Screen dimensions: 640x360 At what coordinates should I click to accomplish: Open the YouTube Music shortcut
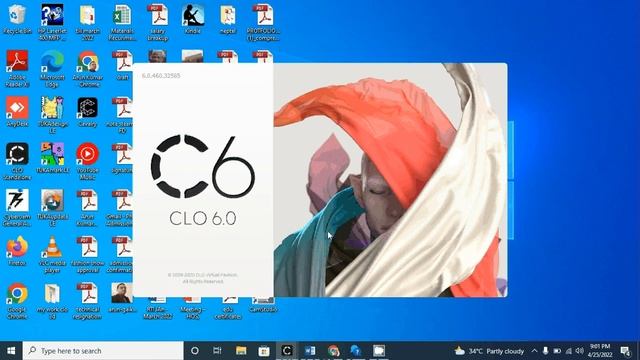87,161
